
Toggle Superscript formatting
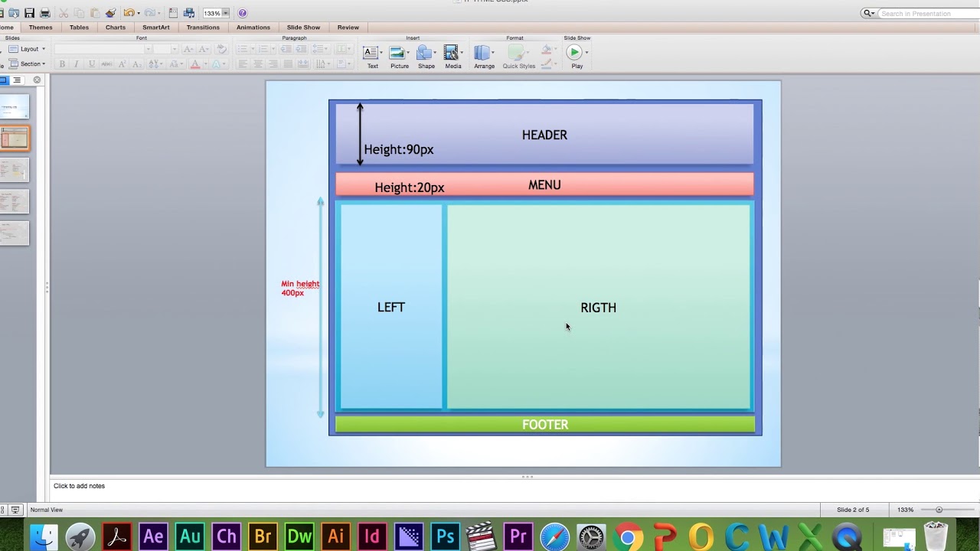click(x=122, y=64)
